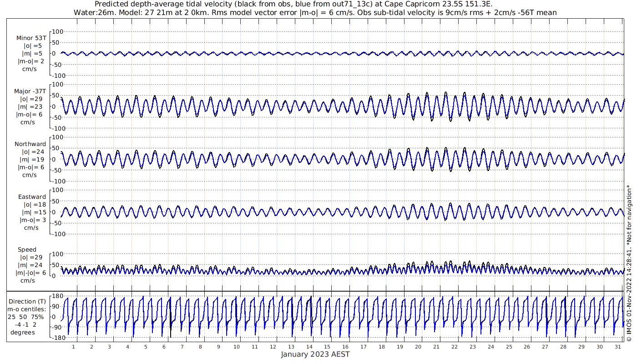Click day '5' on the date axis
Image resolution: width=637 pixels, height=364 pixels.
point(146,347)
